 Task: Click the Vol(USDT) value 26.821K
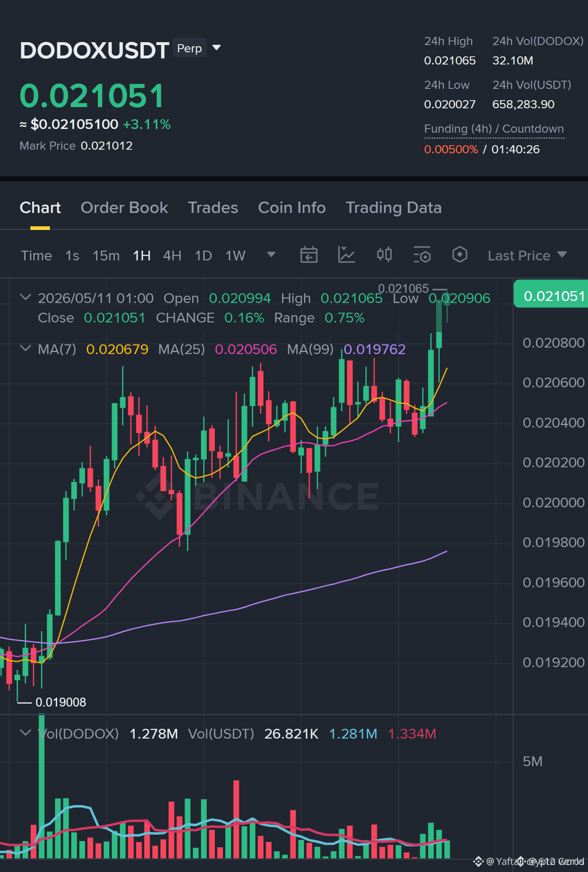coord(291,734)
